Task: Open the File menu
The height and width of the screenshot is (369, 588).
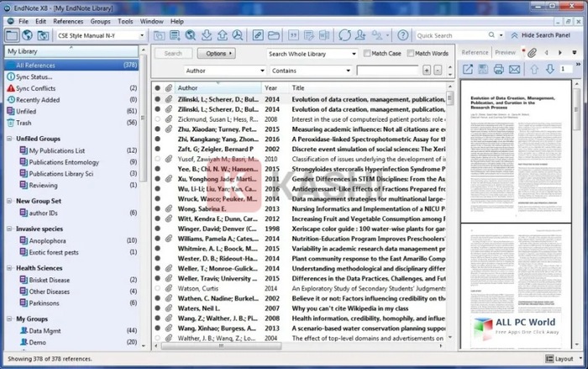Action: pyautogui.click(x=24, y=21)
